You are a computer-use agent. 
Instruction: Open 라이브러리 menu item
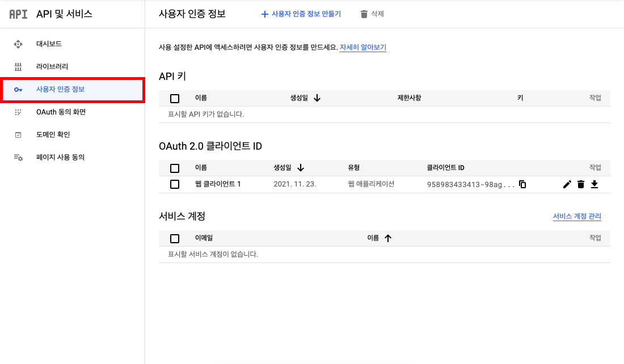pos(52,66)
